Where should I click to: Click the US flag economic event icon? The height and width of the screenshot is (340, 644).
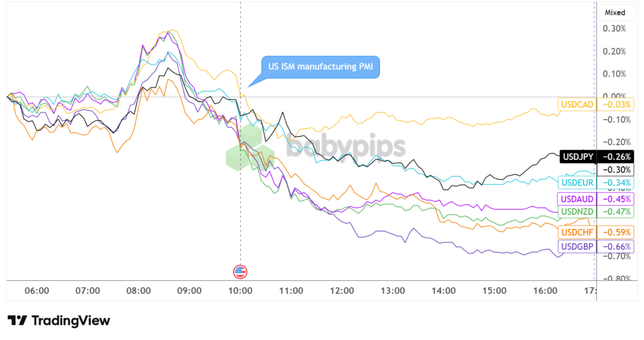click(240, 271)
